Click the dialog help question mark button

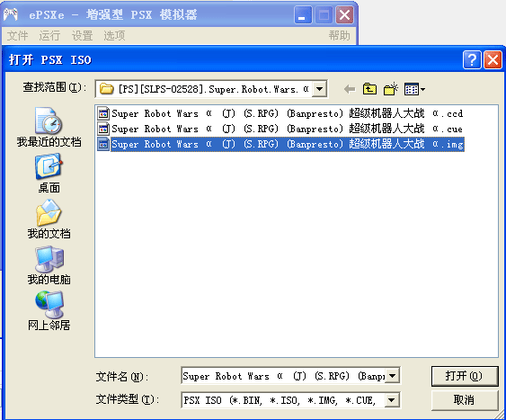pos(472,59)
